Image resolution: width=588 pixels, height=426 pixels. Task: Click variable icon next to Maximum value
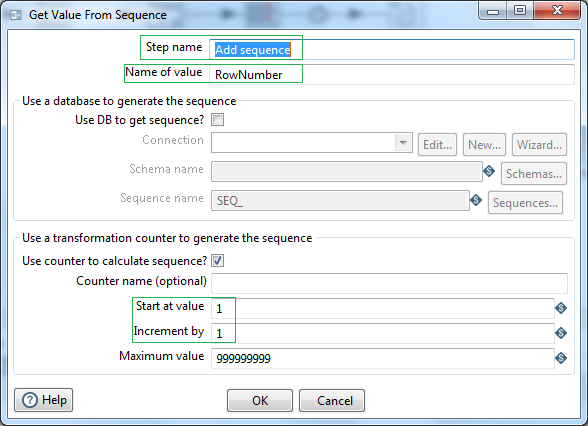[561, 358]
